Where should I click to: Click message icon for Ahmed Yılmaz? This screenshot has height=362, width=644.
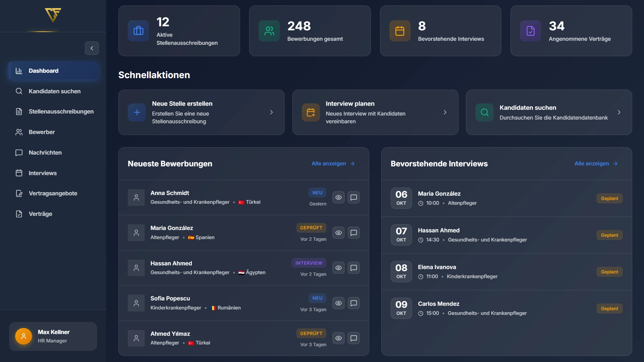[353, 338]
